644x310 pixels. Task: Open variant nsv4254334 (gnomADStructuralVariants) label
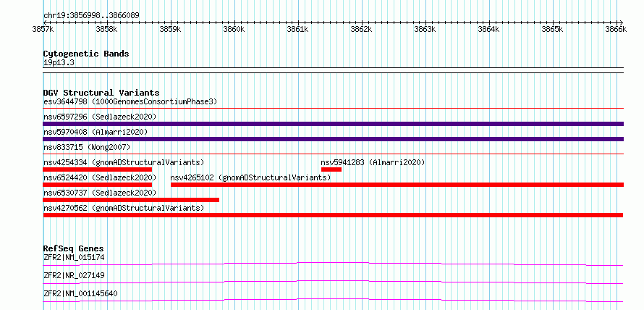(124, 162)
